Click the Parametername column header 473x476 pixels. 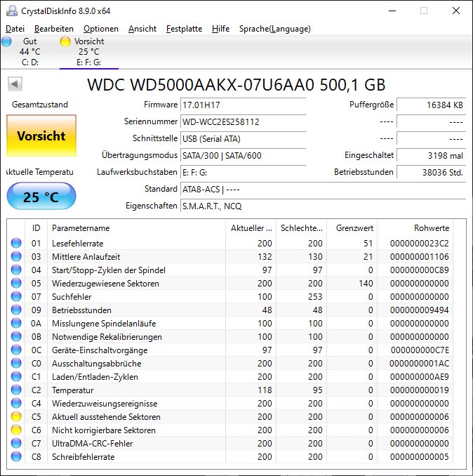pyautogui.click(x=136, y=228)
